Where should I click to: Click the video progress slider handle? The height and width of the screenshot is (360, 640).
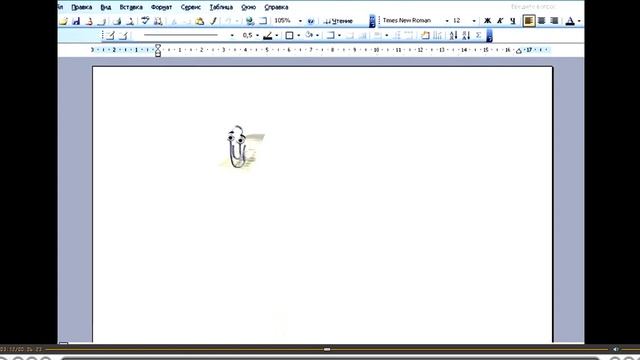point(327,349)
